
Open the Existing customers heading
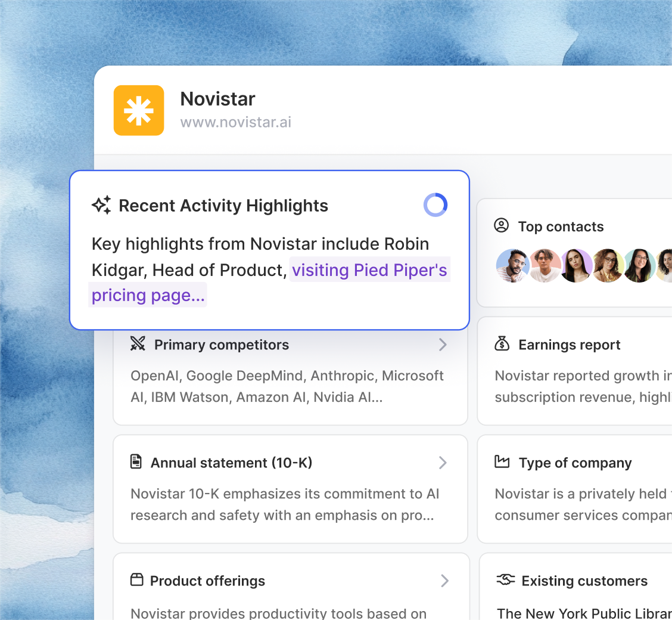pos(584,581)
